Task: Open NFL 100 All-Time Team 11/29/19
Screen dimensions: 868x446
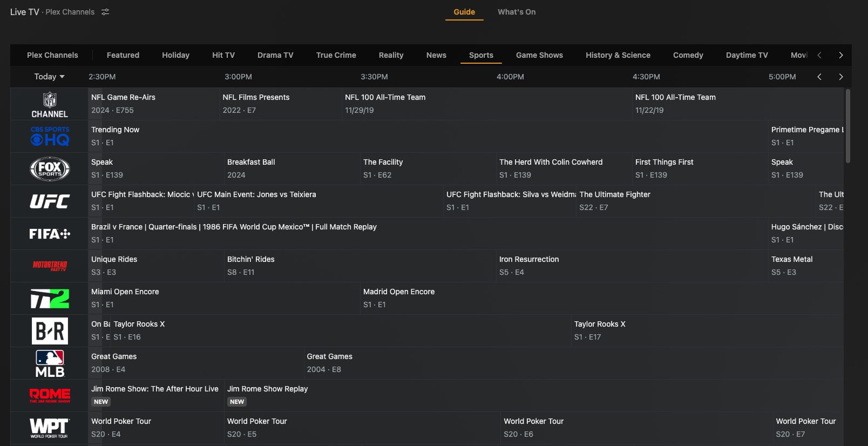Action: coord(487,104)
